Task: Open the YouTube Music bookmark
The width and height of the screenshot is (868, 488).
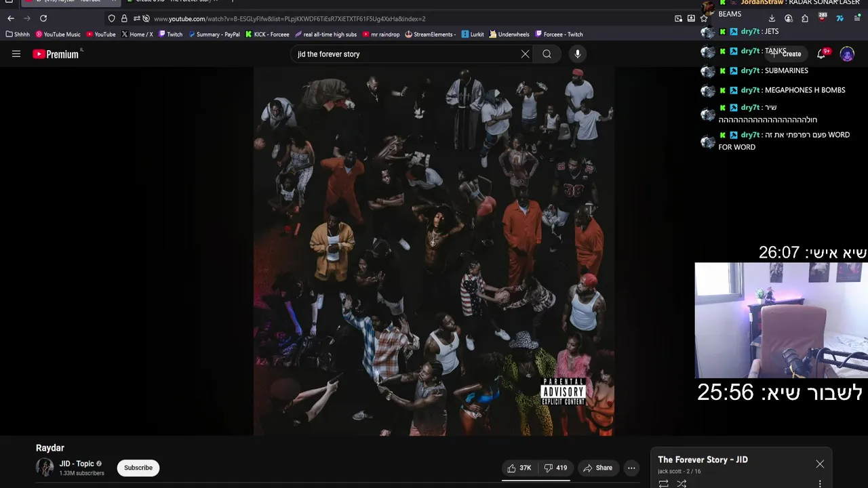Action: [58, 34]
